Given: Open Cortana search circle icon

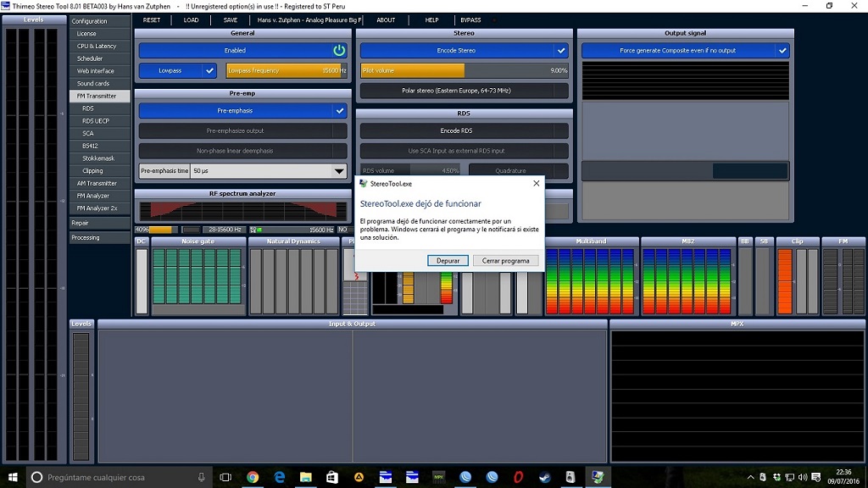Looking at the screenshot, I should pyautogui.click(x=36, y=477).
